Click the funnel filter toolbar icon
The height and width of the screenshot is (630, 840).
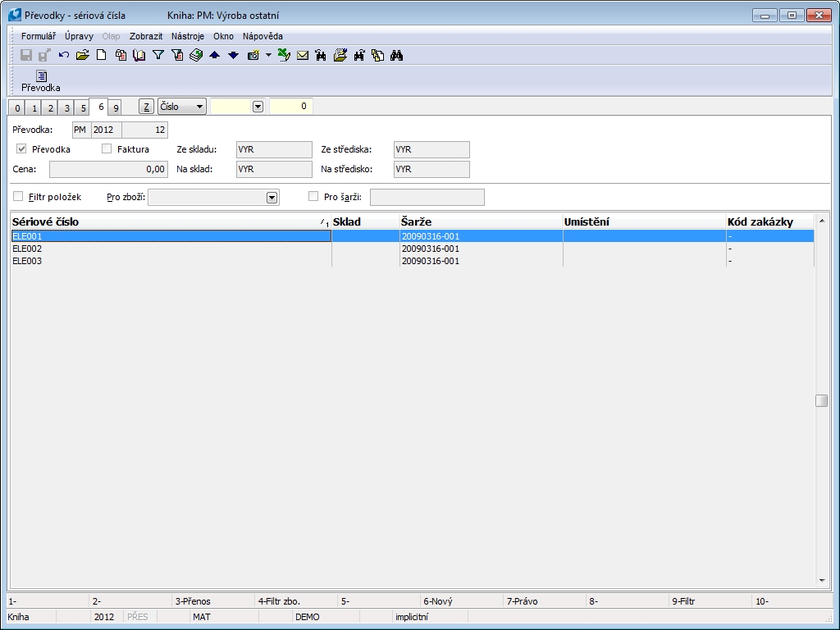pos(158,56)
